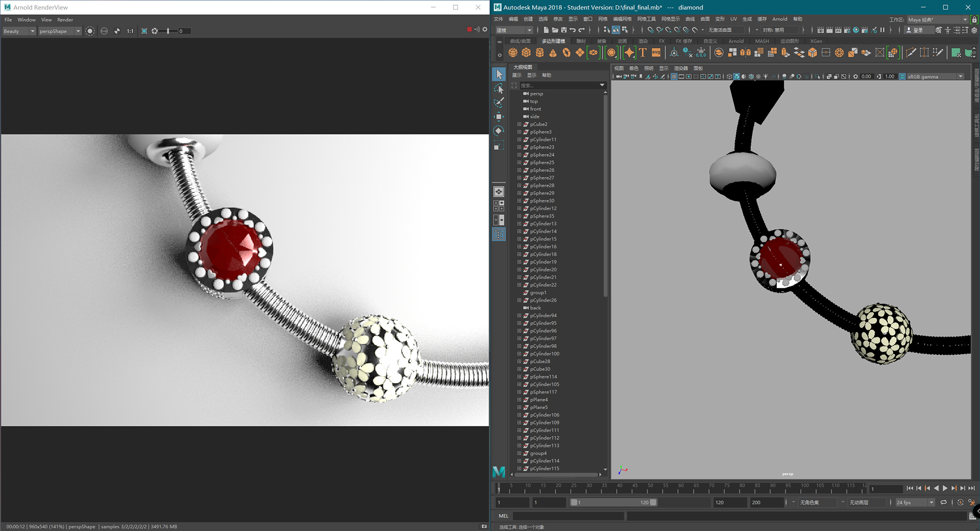This screenshot has width=980, height=531.
Task: Toggle the viewport grid display
Action: point(674,77)
